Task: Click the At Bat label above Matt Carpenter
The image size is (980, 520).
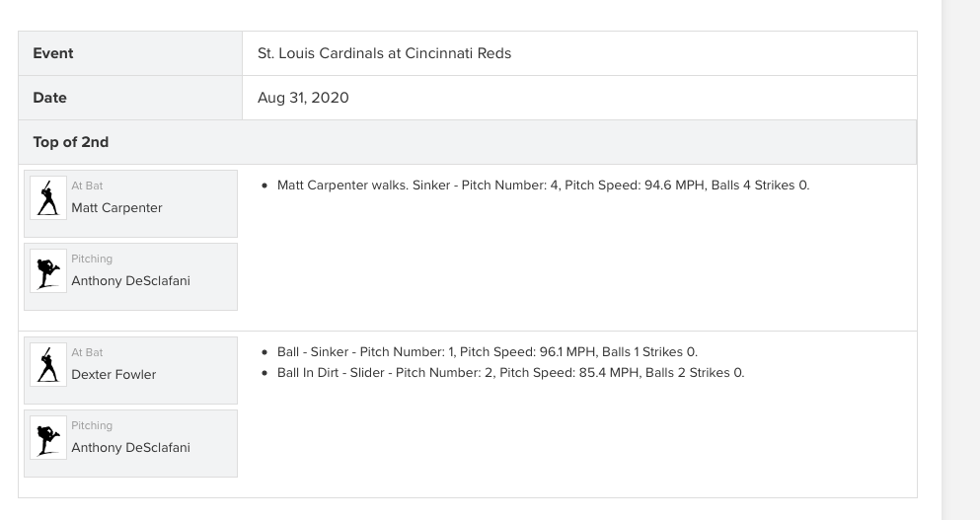Action: click(x=87, y=186)
